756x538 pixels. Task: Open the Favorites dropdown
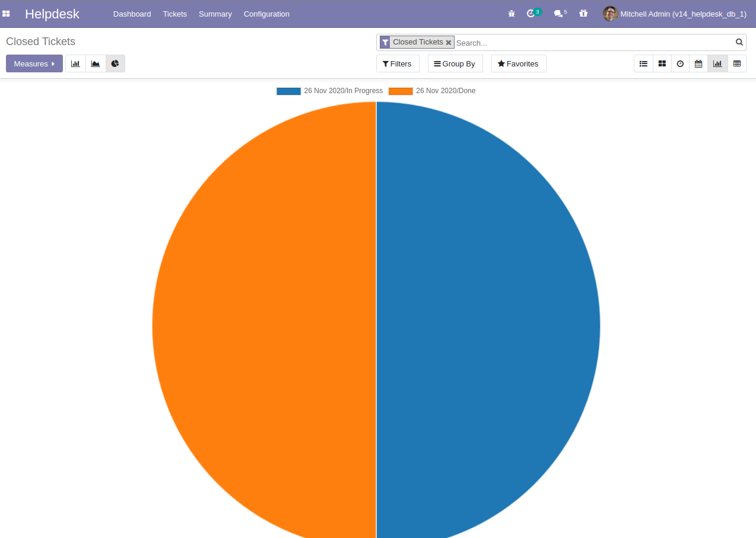click(519, 63)
